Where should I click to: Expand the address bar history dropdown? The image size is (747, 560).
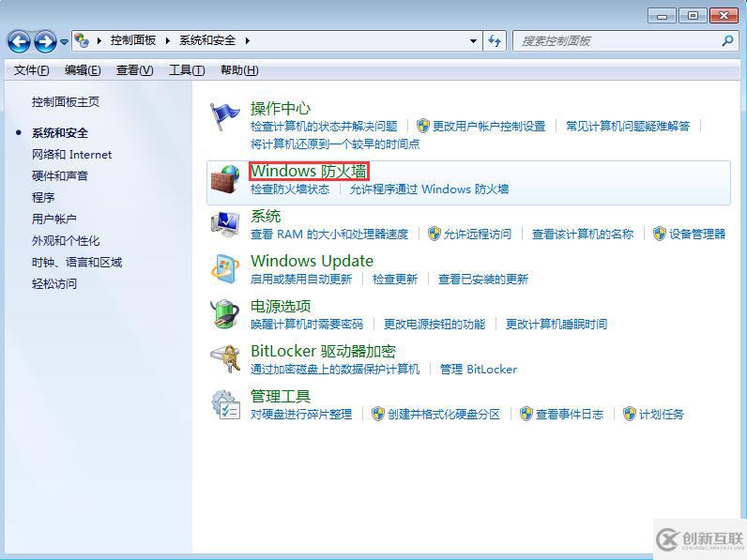pyautogui.click(x=473, y=41)
